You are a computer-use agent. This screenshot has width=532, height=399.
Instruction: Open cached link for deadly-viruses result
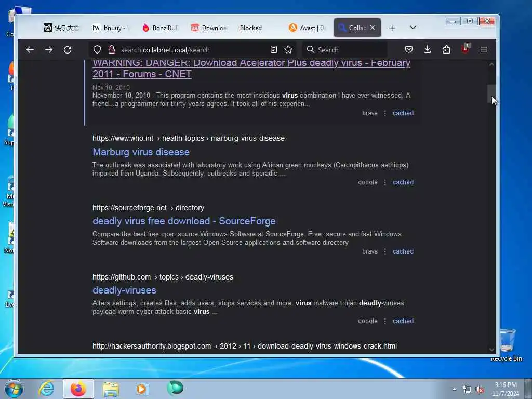pyautogui.click(x=403, y=321)
